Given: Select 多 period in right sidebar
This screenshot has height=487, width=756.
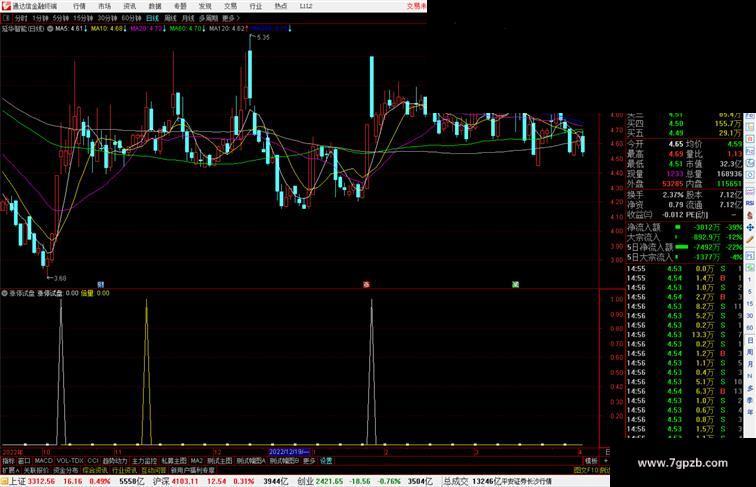Looking at the screenshot, I should (750, 388).
